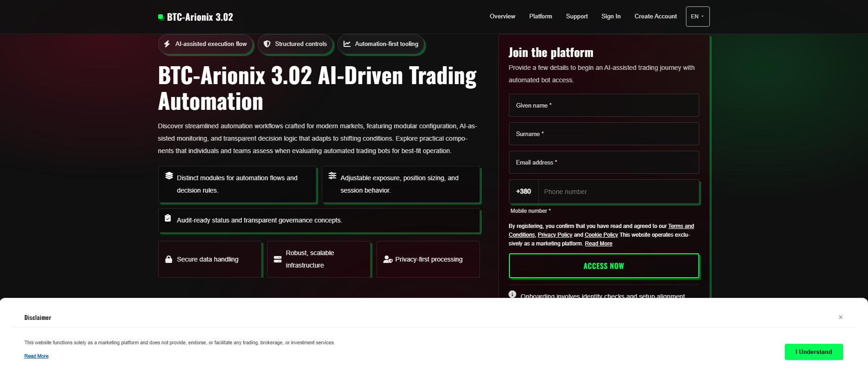Go to the Platform nav item
The width and height of the screenshot is (868, 376).
click(541, 17)
